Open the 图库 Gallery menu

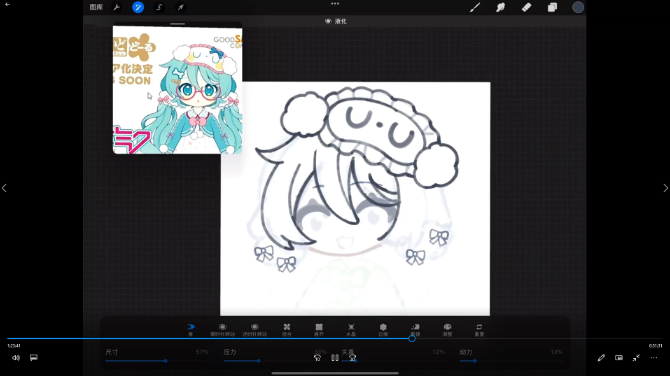[96, 7]
